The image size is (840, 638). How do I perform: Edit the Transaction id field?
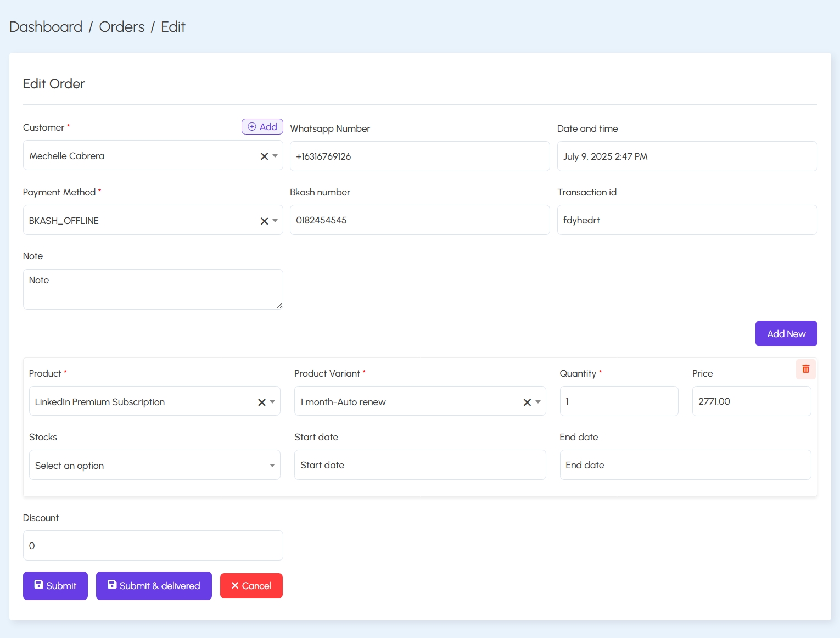tap(687, 220)
